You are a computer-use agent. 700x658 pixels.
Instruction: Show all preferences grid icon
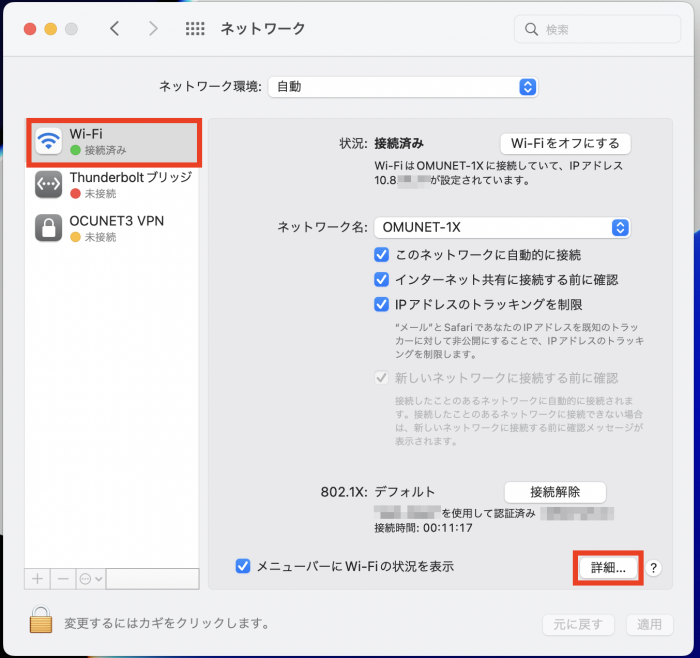coord(195,29)
